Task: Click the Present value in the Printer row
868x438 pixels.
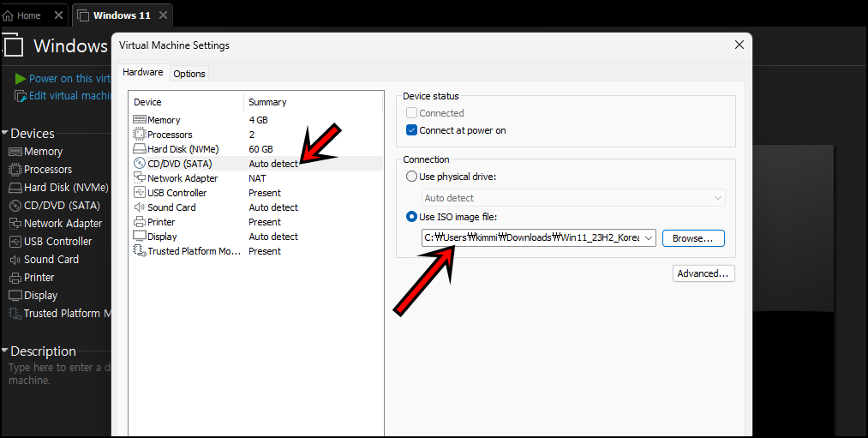Action: (265, 221)
